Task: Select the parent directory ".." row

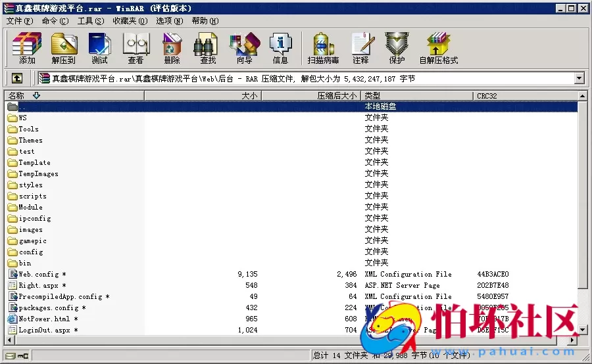Action: 291,106
